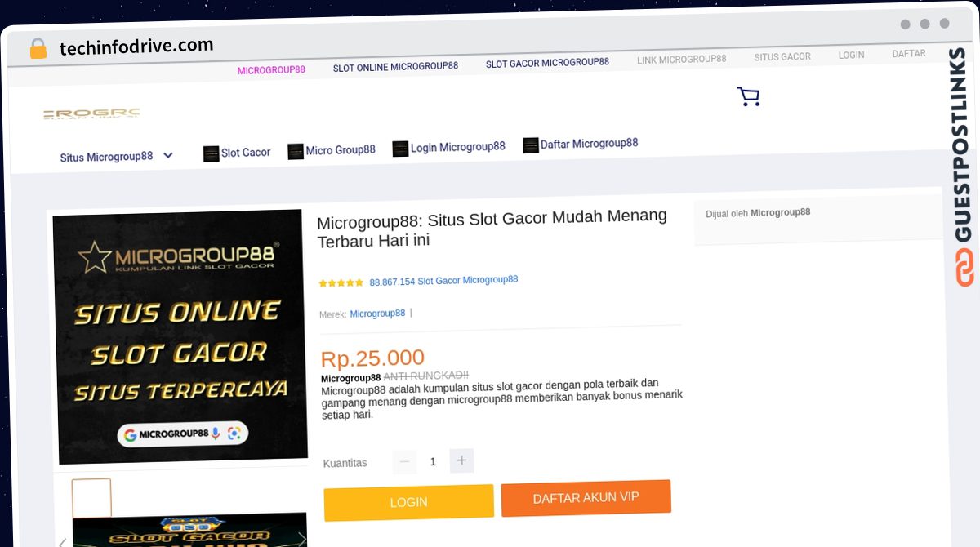Open the Microgroup88 brand link

point(377,314)
